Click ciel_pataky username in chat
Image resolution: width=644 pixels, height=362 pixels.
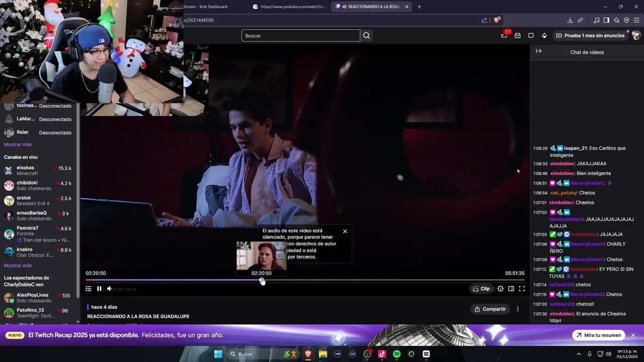click(x=563, y=193)
